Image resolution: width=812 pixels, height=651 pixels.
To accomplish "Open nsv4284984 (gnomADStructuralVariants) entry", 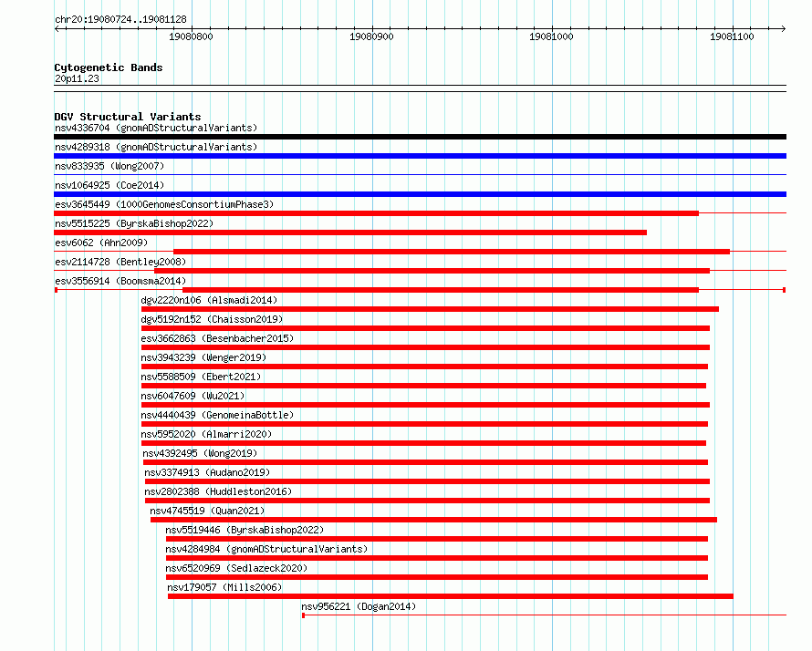I will (266, 549).
